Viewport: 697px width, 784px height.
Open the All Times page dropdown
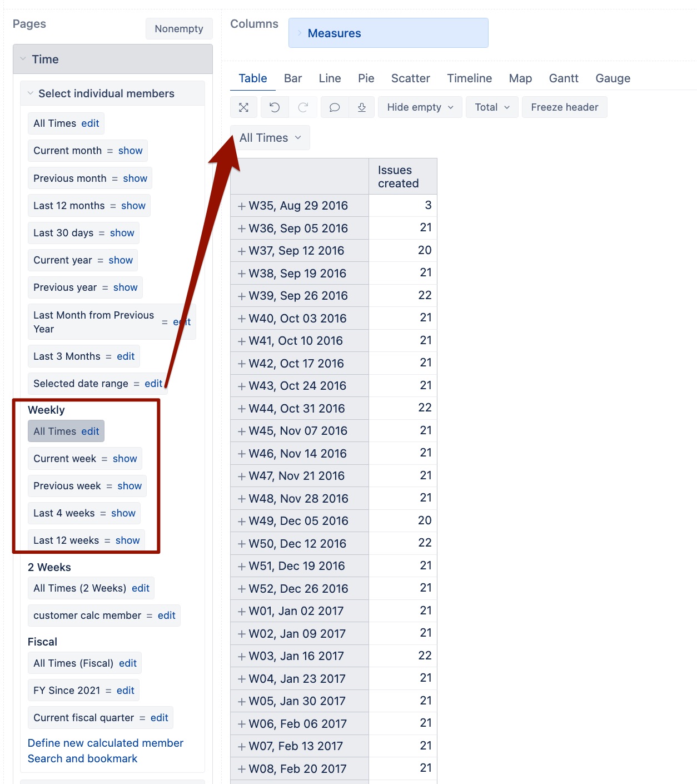pyautogui.click(x=270, y=138)
